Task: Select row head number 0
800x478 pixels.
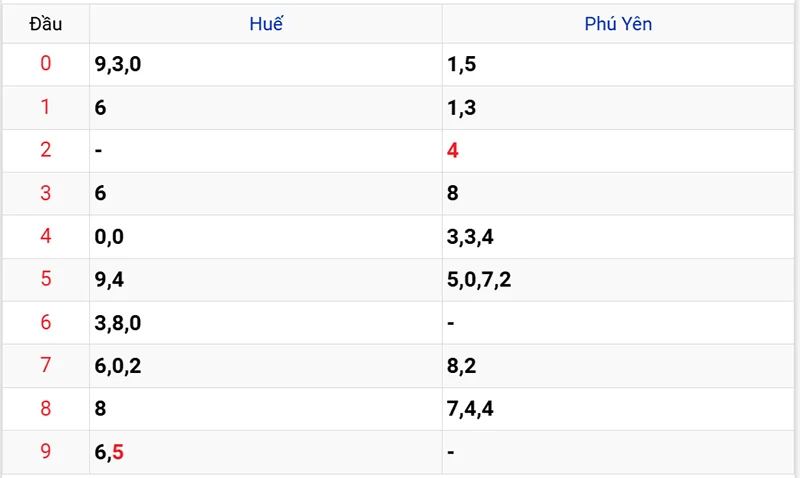Action: (x=45, y=65)
